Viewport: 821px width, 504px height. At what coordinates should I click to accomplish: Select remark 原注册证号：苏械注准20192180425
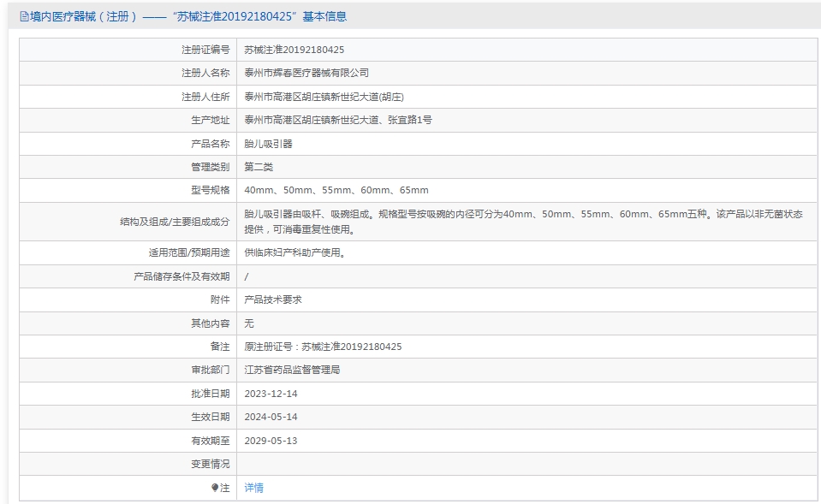[323, 347]
